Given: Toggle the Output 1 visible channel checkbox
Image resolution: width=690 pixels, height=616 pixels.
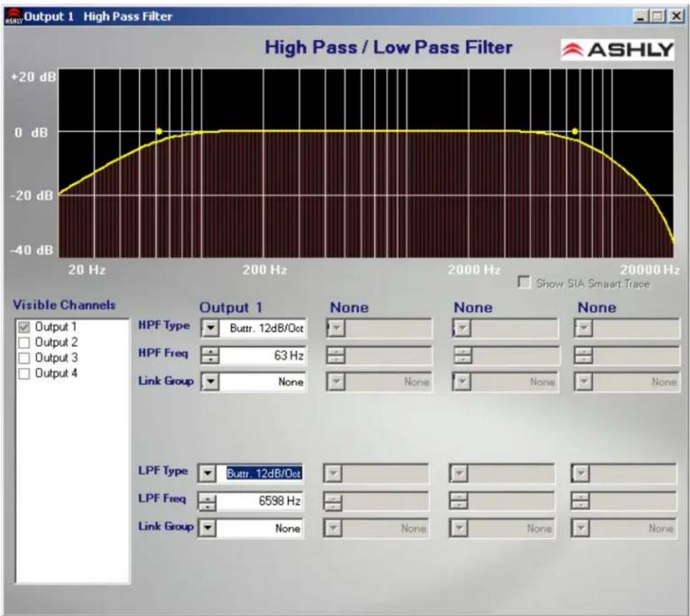Looking at the screenshot, I should [x=24, y=327].
